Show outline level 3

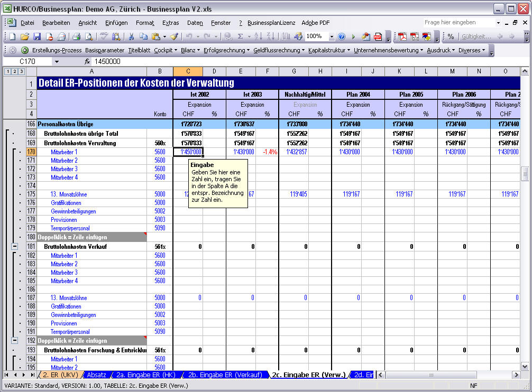point(21,71)
